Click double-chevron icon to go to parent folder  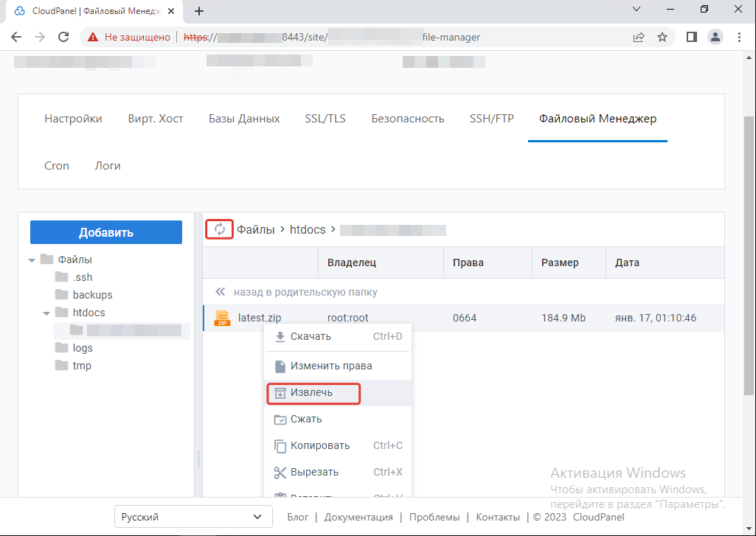[x=220, y=292]
